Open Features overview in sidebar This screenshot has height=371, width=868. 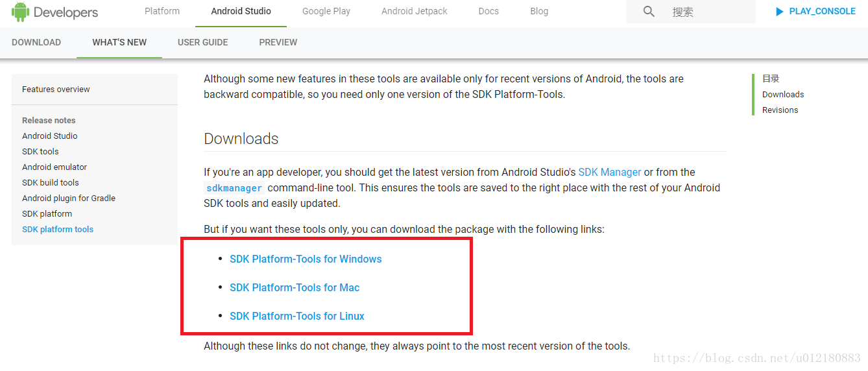[x=56, y=89]
